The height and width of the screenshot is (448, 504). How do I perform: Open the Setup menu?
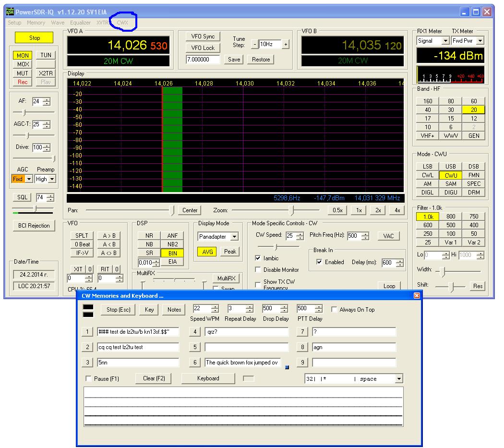[14, 23]
